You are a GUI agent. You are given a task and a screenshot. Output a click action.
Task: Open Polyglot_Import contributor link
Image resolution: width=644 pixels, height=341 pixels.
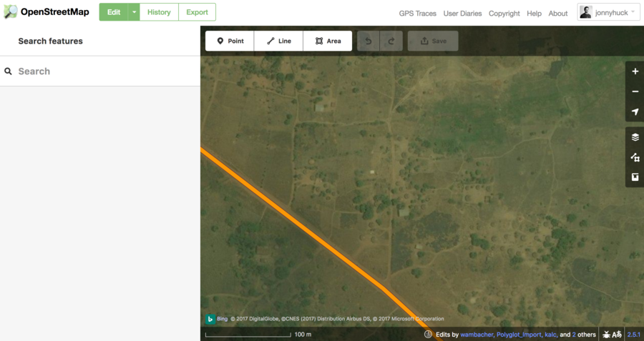coord(519,335)
